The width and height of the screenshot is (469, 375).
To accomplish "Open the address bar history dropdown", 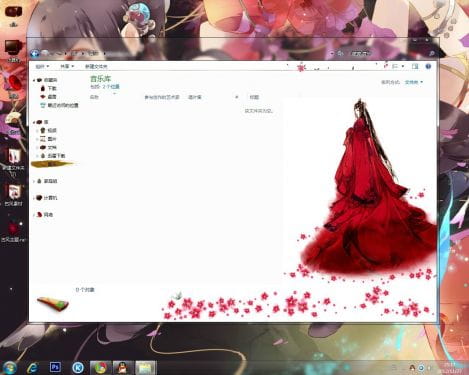I will click(332, 53).
